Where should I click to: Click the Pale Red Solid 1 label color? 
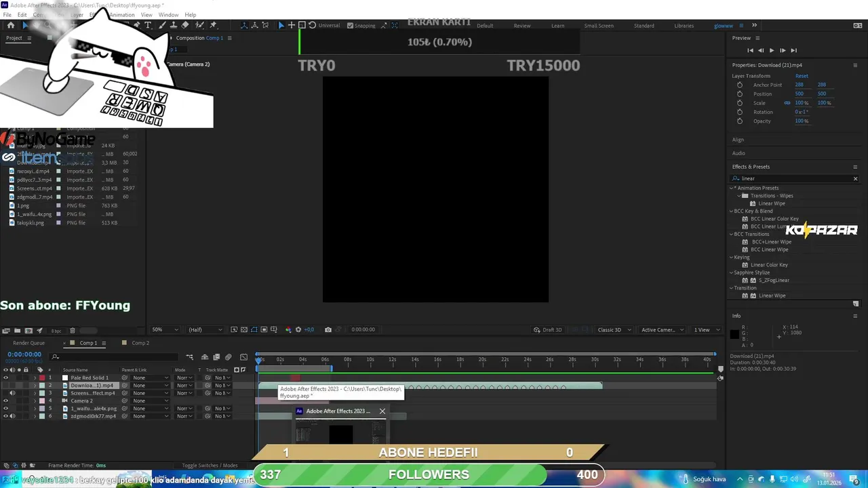click(41, 378)
